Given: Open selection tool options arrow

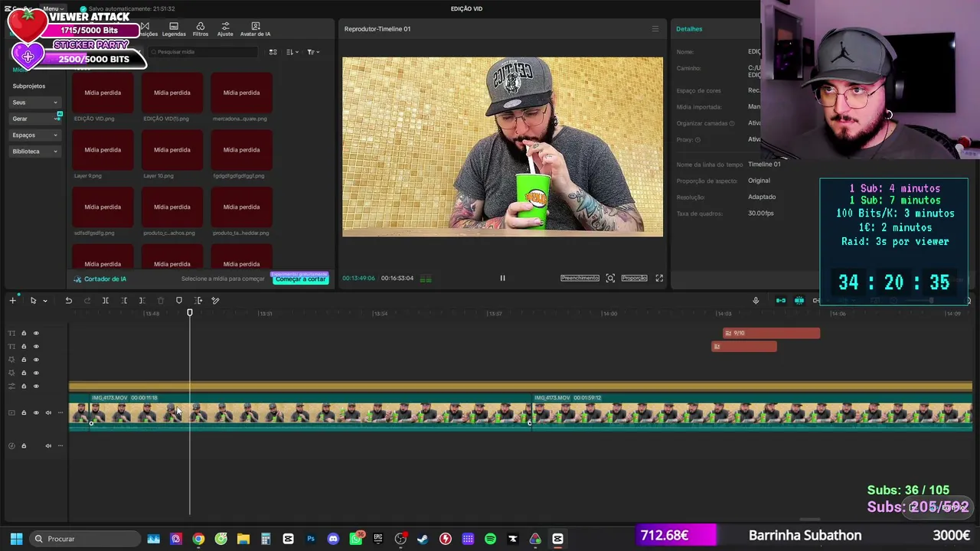Looking at the screenshot, I should (44, 301).
